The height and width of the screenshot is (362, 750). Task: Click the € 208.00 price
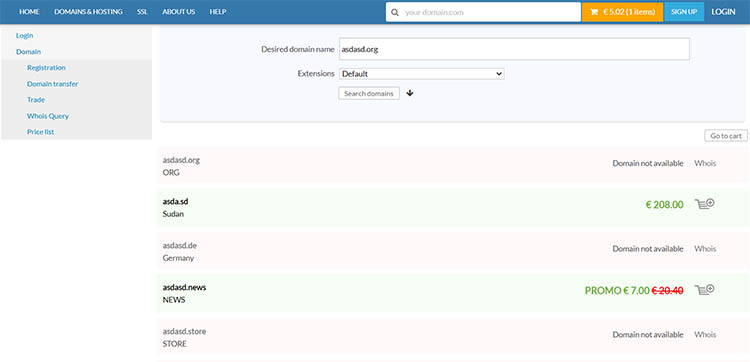[664, 205]
